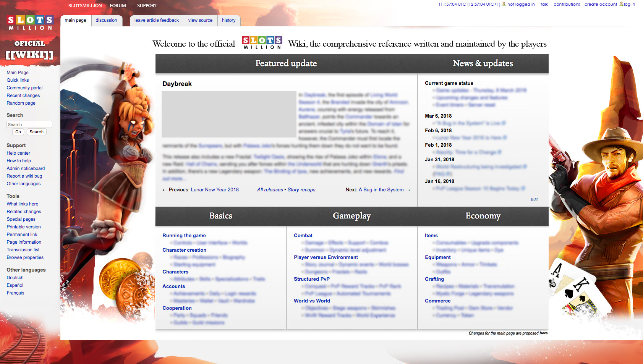This screenshot has width=643, height=364.
Task: Click create account link
Action: coord(601,5)
